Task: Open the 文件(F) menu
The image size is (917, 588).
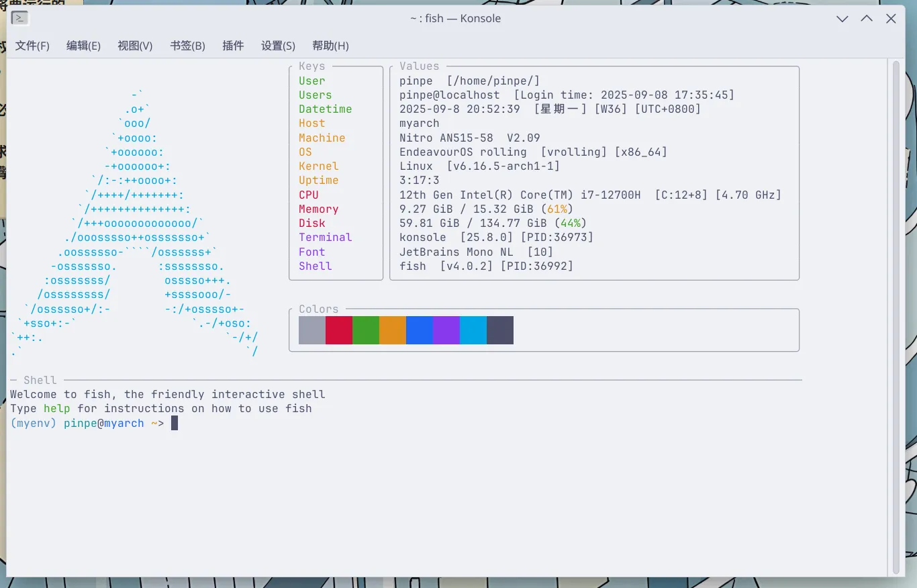Action: pyautogui.click(x=32, y=46)
